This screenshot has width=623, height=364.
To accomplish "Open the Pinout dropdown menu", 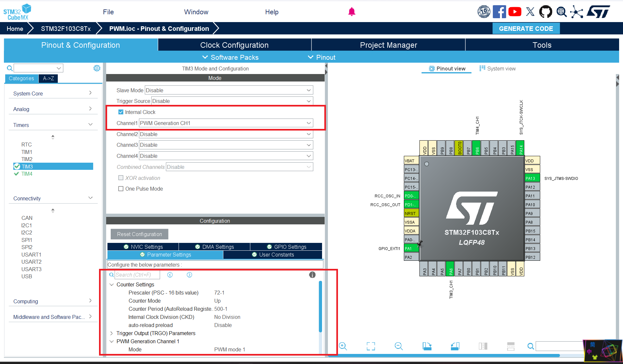I will pyautogui.click(x=321, y=57).
